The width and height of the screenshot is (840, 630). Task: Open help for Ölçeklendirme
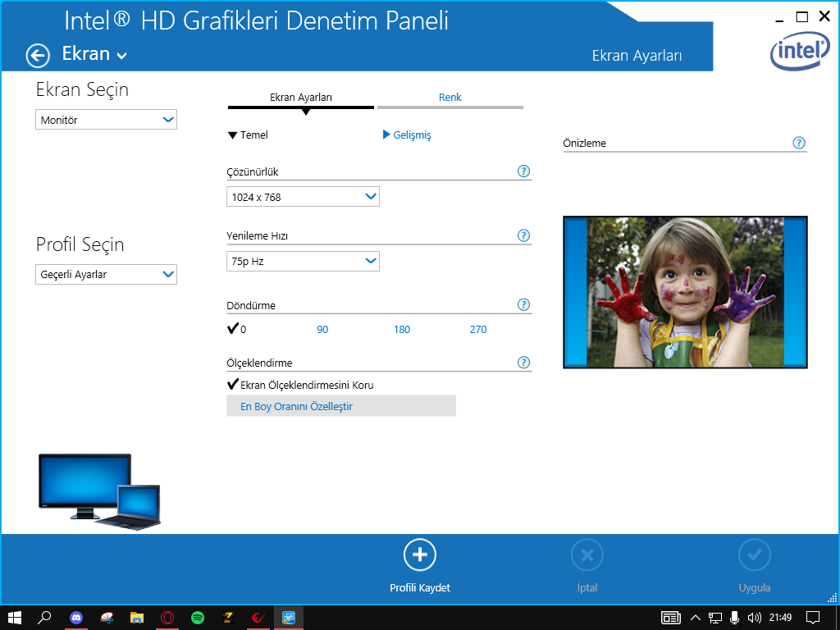coord(523,363)
